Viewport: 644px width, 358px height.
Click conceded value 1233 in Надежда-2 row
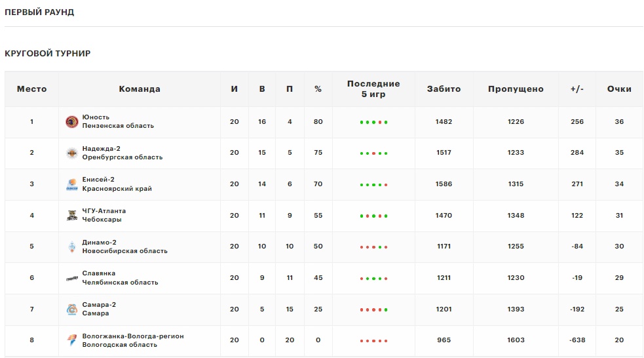[x=516, y=153]
